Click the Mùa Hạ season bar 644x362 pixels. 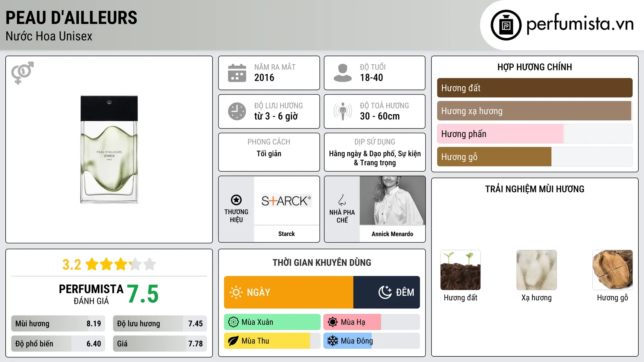[372, 322]
